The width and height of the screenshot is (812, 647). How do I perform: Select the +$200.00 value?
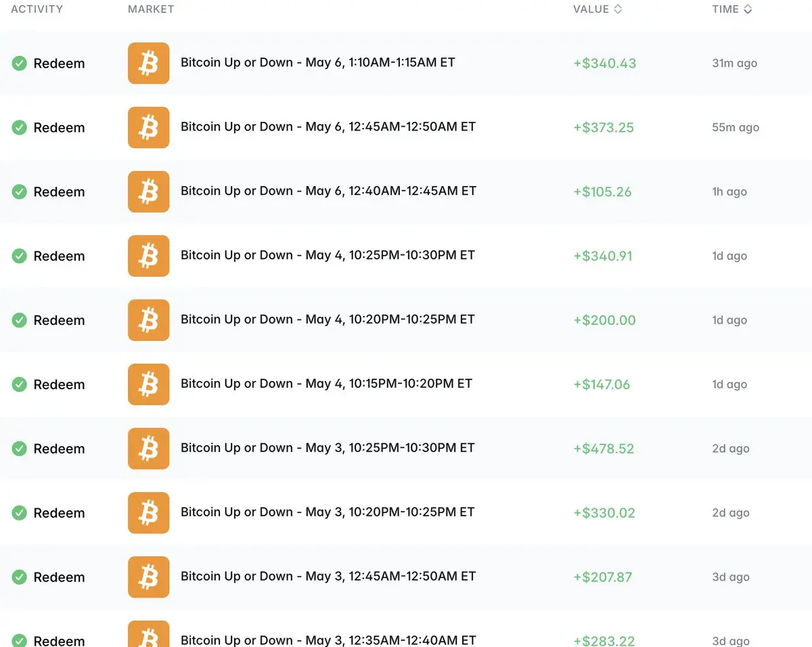coord(604,320)
